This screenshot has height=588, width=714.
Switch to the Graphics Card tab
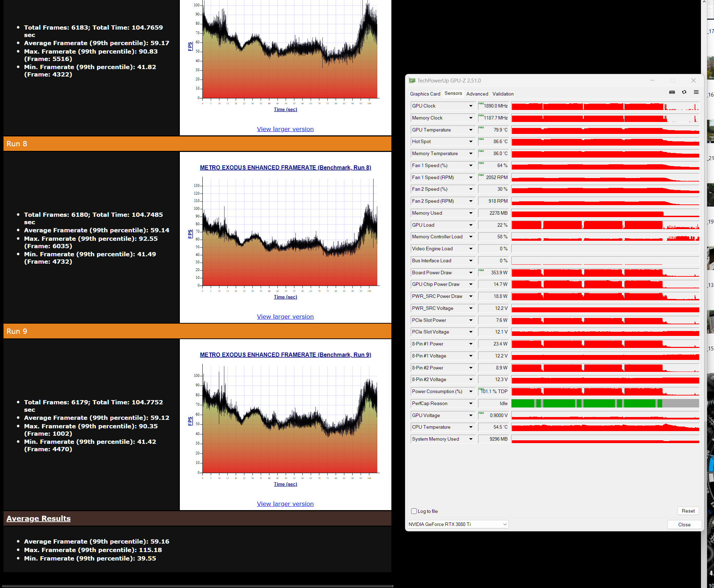[425, 94]
